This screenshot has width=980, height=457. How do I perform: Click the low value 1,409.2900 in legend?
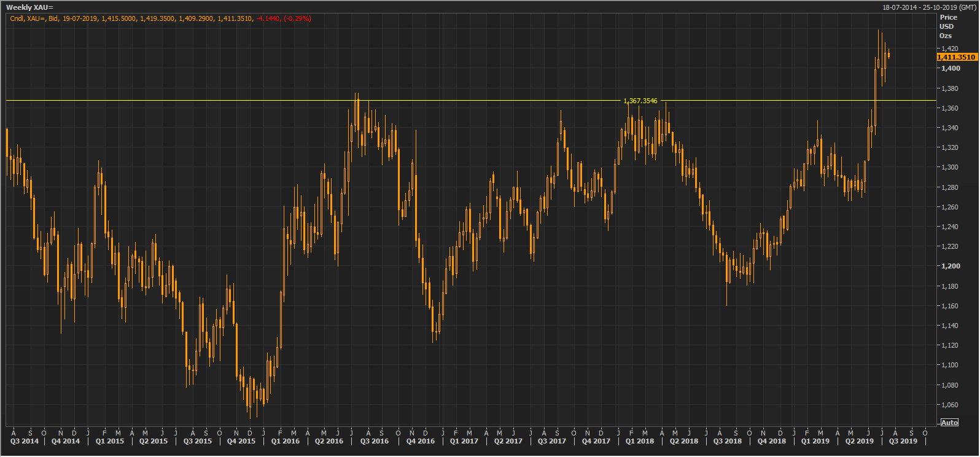click(196, 18)
